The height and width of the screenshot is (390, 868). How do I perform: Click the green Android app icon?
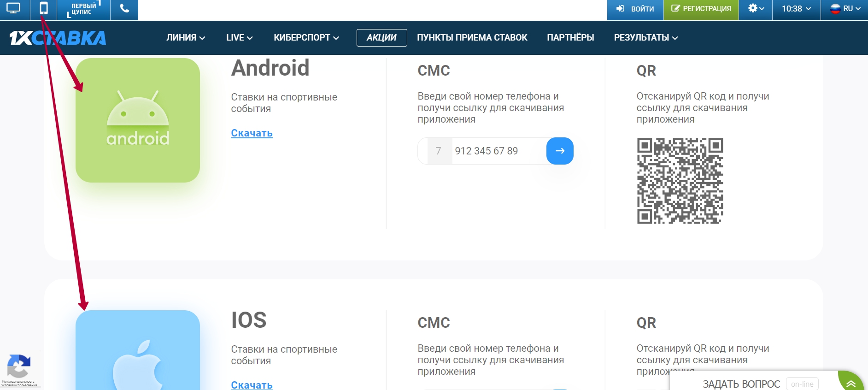138,120
